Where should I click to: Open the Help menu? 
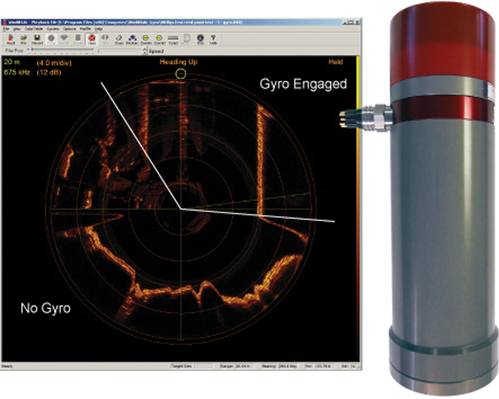[x=99, y=29]
